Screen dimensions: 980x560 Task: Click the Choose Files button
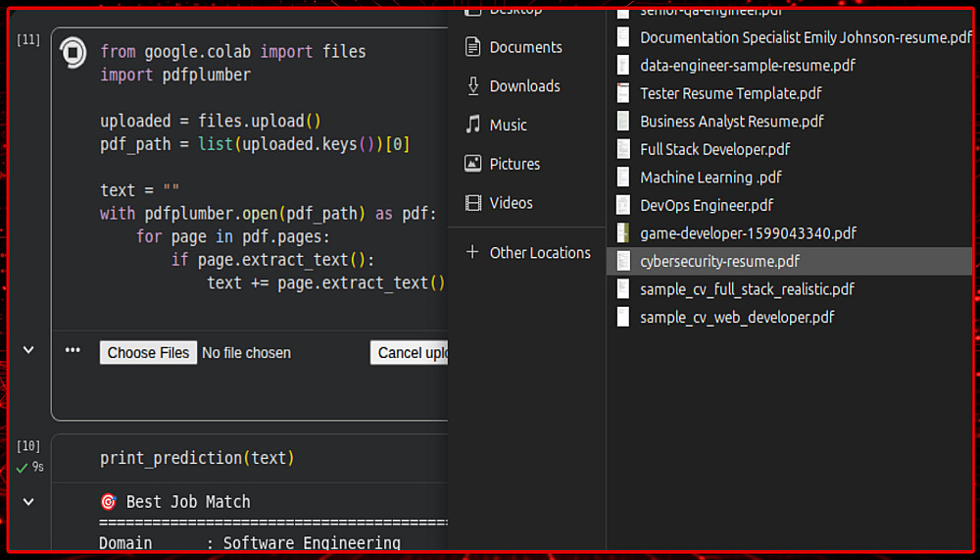click(x=148, y=353)
